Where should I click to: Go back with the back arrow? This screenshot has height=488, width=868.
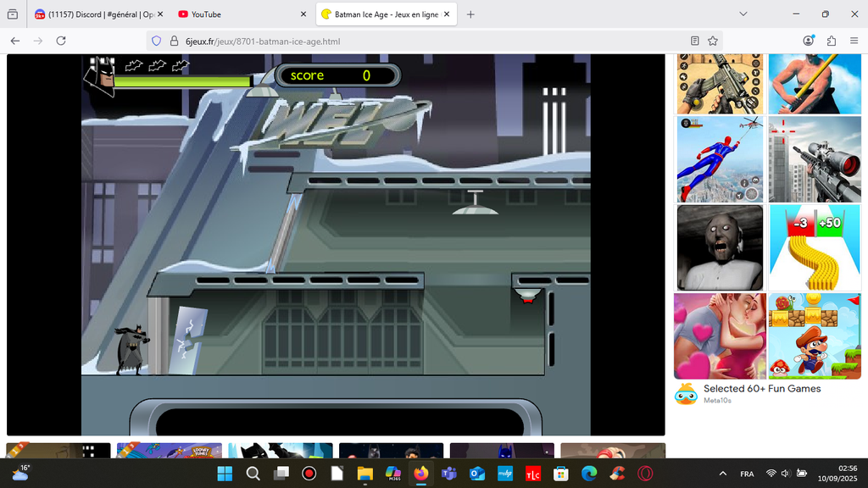(x=15, y=41)
